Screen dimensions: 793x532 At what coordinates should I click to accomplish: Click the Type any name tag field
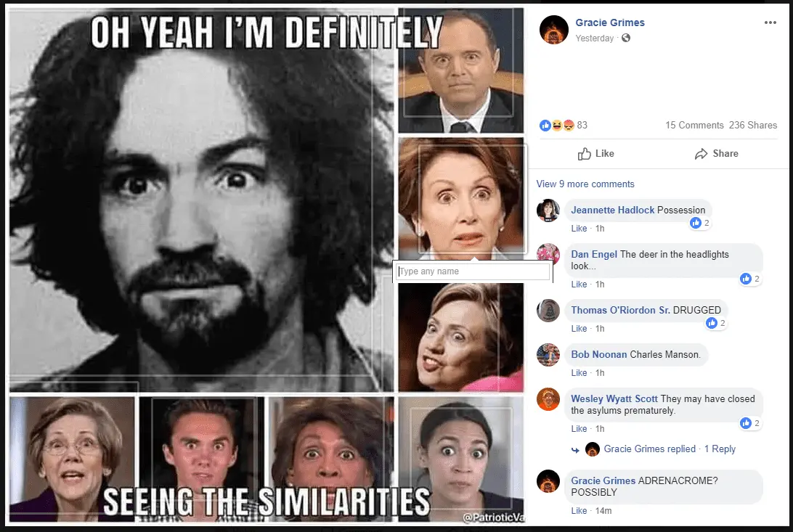click(473, 271)
